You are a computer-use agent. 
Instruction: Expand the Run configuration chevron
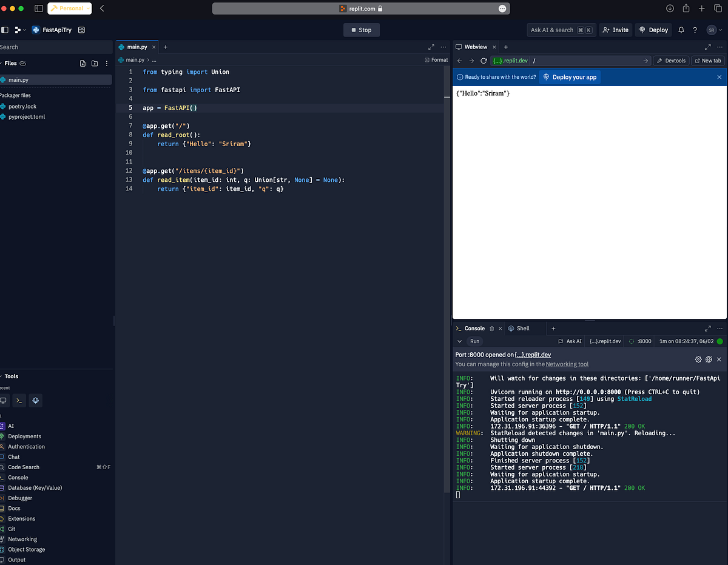pos(459,341)
